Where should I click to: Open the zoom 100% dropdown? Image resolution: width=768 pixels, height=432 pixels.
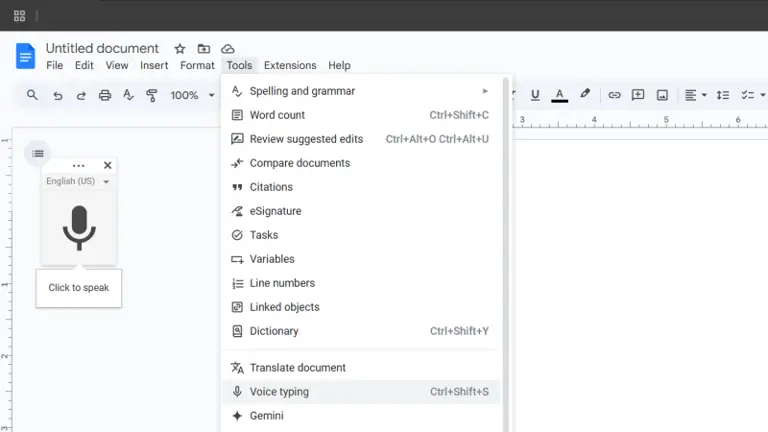point(192,95)
